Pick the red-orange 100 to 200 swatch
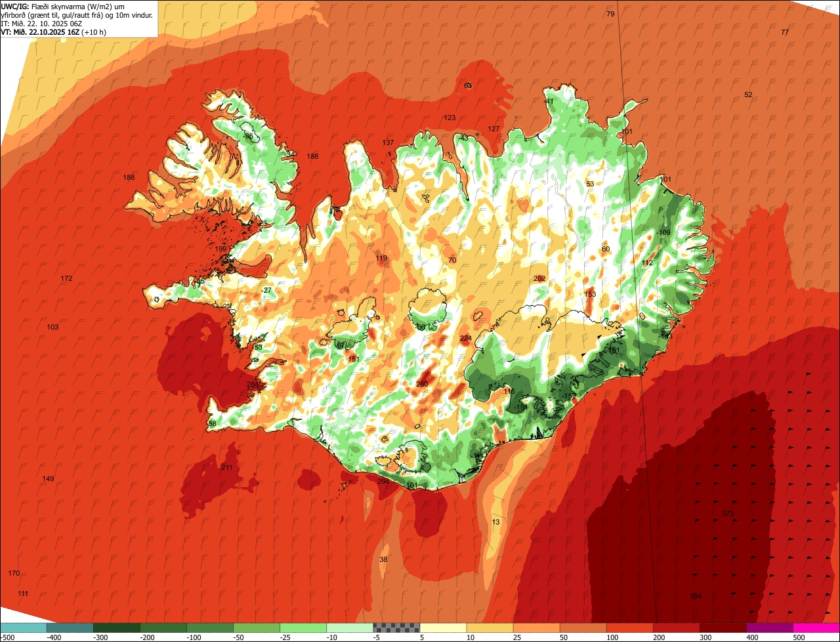840x642 pixels. [x=629, y=628]
